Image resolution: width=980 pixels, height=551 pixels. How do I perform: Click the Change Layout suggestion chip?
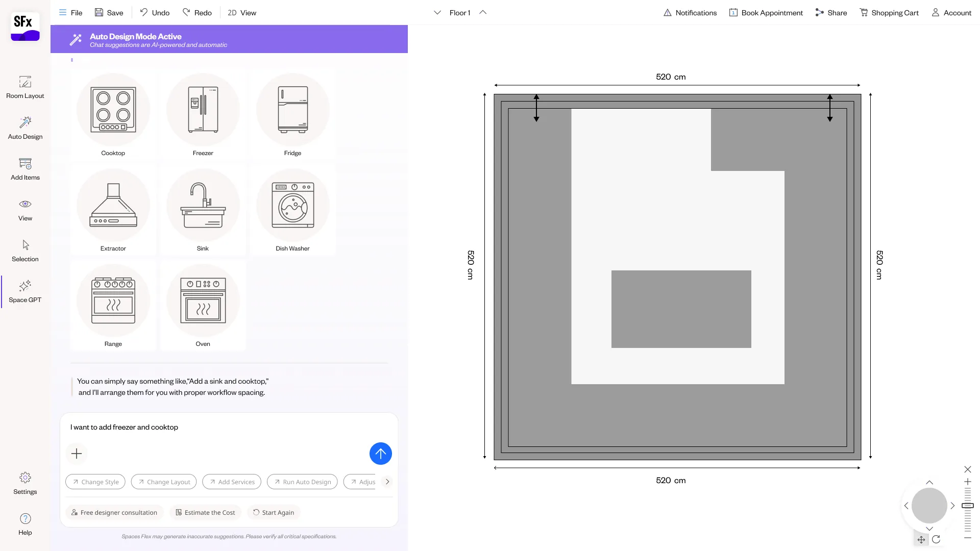[x=164, y=482]
